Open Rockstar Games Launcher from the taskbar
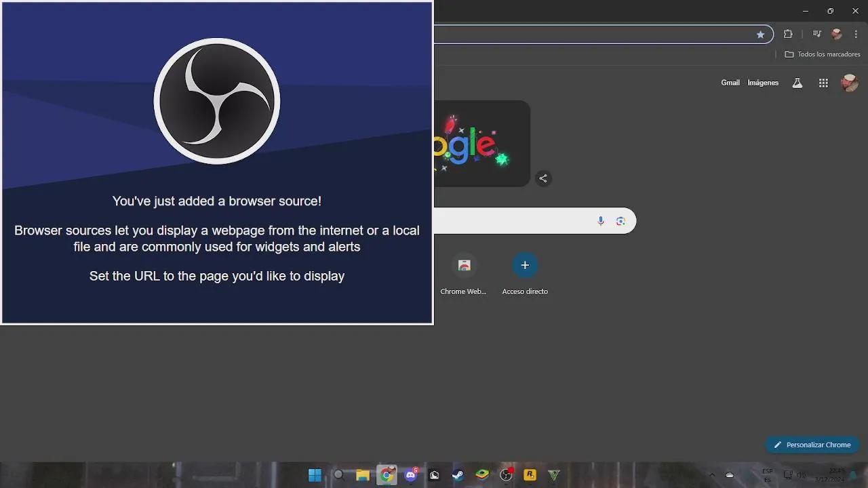Viewport: 868px width, 488px height. tap(530, 475)
